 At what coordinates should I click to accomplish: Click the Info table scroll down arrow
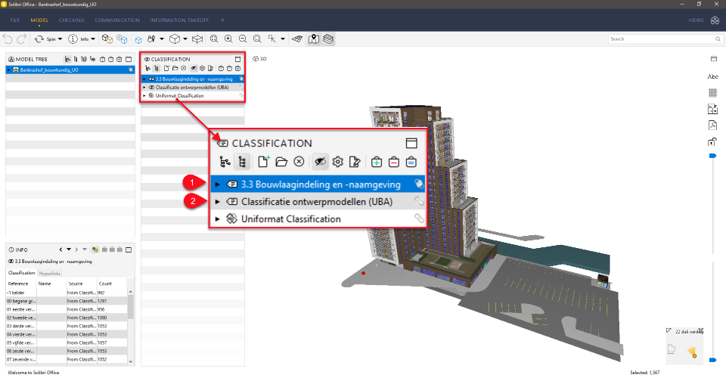tap(131, 361)
